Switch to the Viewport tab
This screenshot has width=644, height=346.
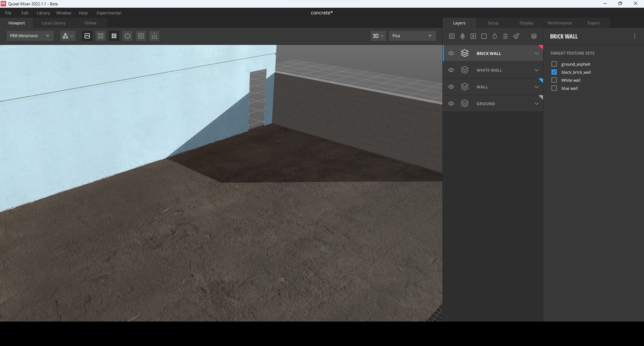(17, 23)
